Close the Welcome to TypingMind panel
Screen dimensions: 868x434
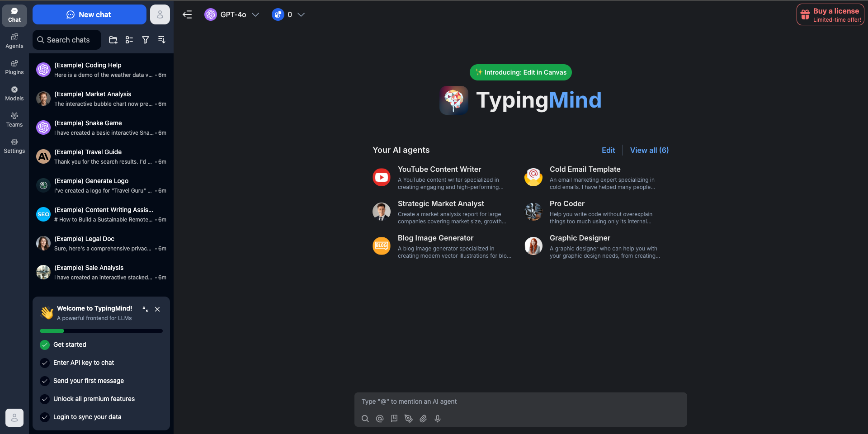(x=157, y=309)
